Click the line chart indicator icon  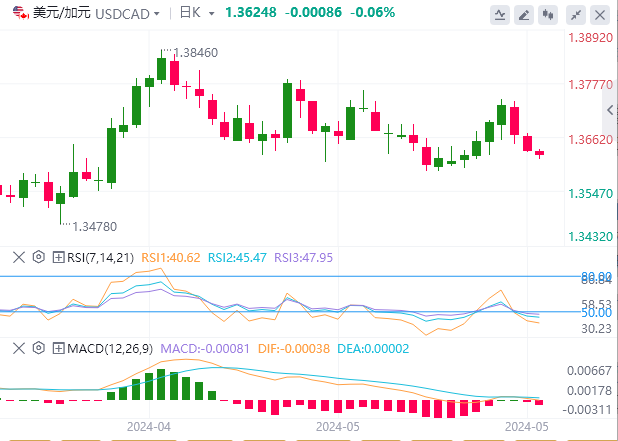click(500, 15)
